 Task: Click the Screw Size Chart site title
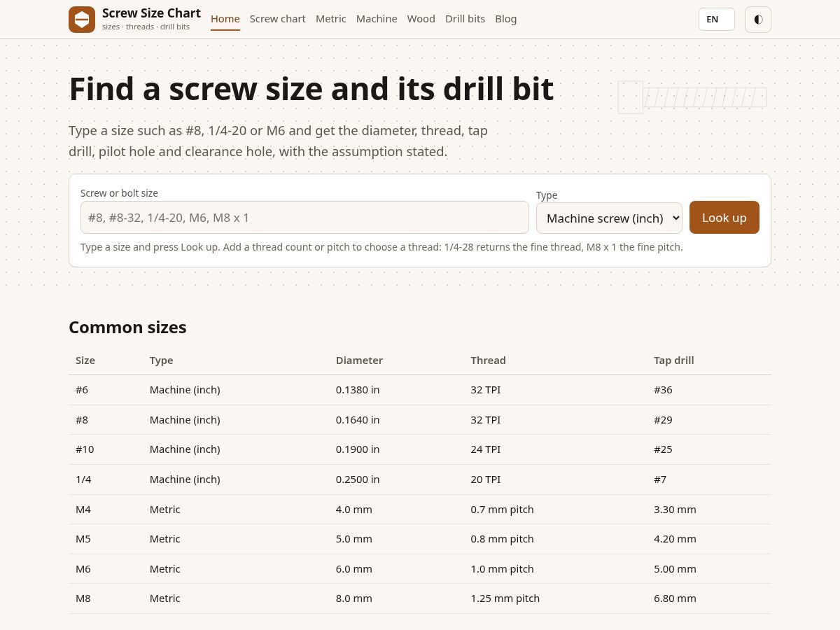click(x=151, y=13)
